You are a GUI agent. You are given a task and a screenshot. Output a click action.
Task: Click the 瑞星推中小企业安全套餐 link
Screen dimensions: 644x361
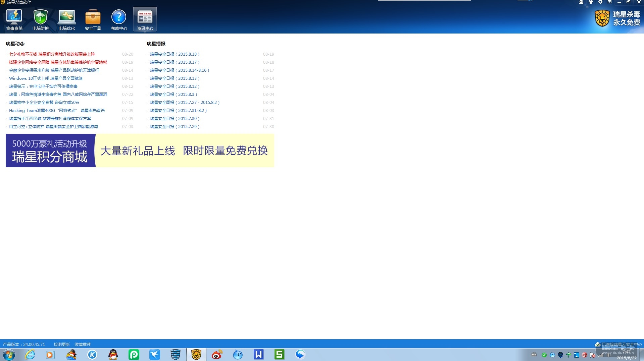pyautogui.click(x=44, y=103)
